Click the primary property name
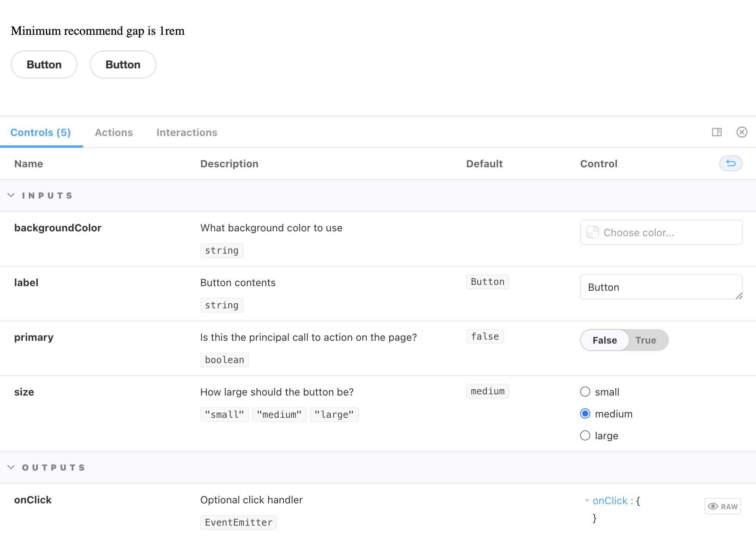The width and height of the screenshot is (756, 537). coord(34,337)
